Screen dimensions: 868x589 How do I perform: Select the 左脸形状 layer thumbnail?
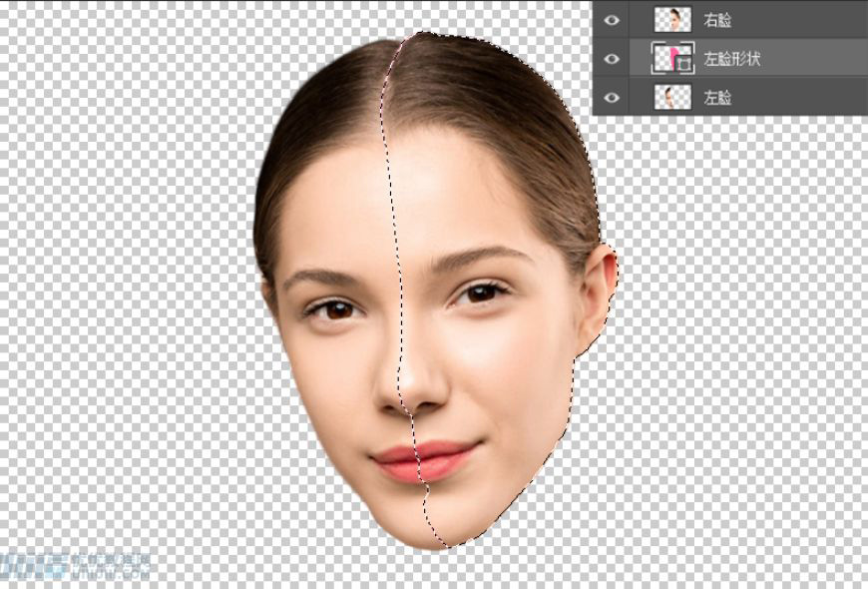pyautogui.click(x=670, y=59)
